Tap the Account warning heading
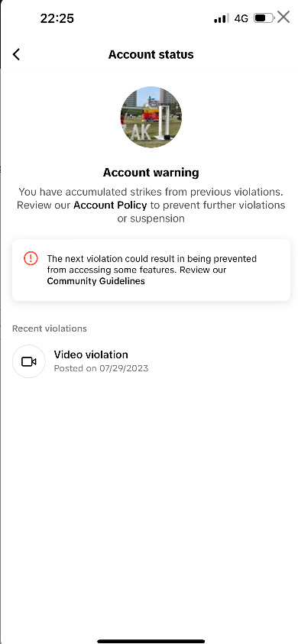 click(151, 173)
